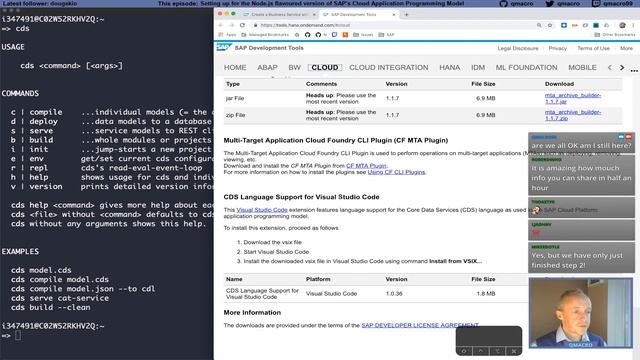Show next navigation tabs with right chevron
This screenshot has height=360, width=640.
click(x=622, y=67)
